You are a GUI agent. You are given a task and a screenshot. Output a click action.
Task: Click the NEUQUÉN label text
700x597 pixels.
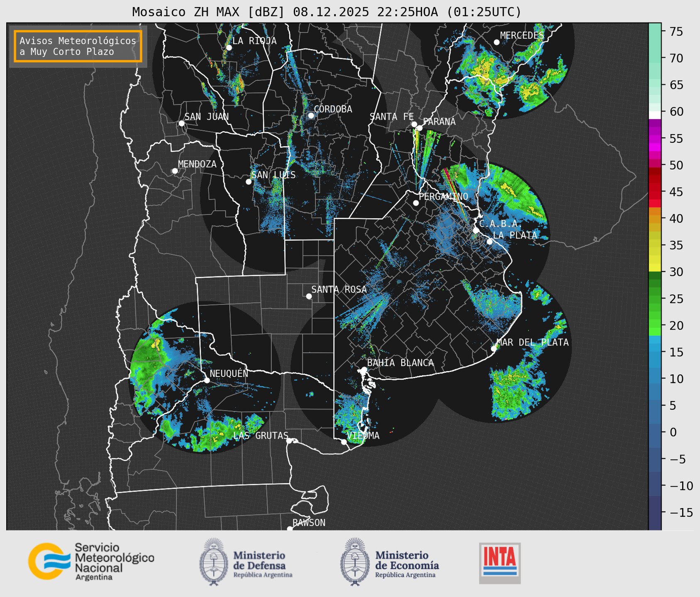click(229, 373)
